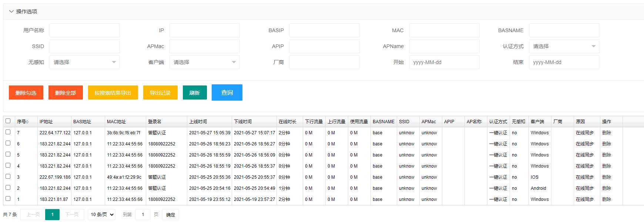Focus the BASIP input field
The width and height of the screenshot is (644, 222).
[324, 30]
